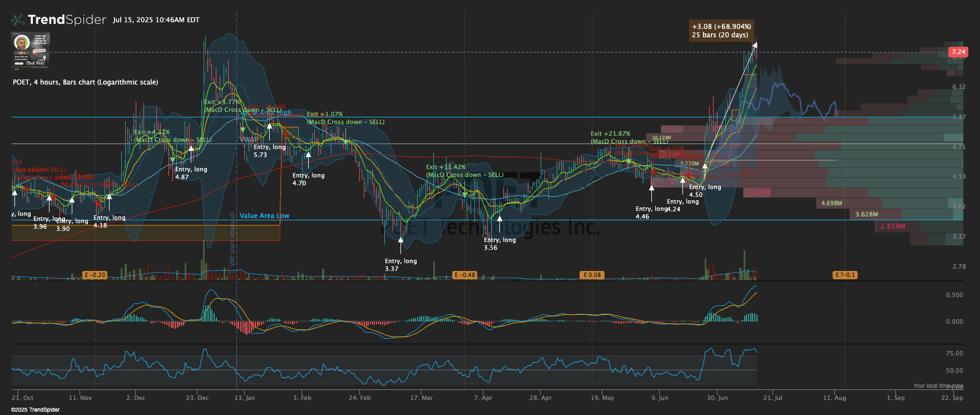
Task: Select the E -0.20 earnings marker
Action: click(x=95, y=275)
